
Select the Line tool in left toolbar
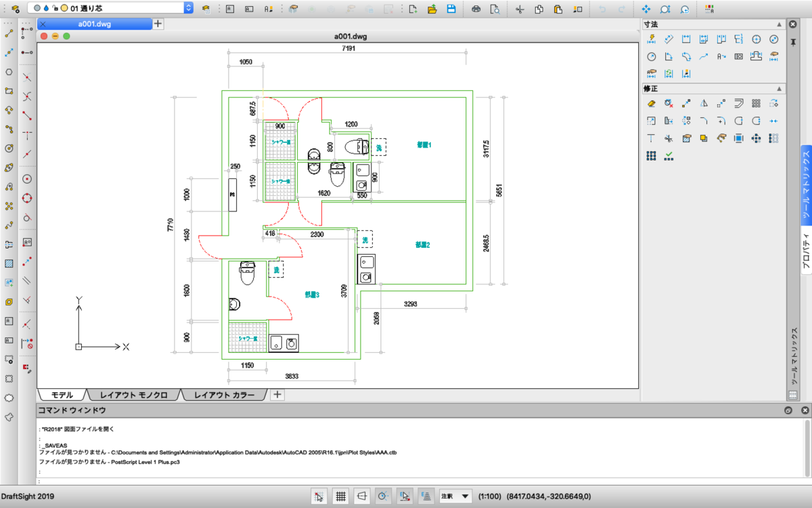(9, 33)
